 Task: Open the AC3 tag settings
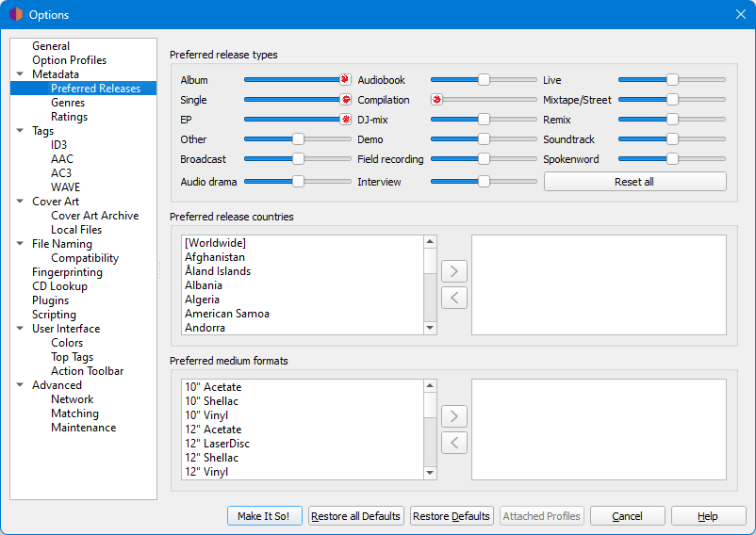coord(60,173)
